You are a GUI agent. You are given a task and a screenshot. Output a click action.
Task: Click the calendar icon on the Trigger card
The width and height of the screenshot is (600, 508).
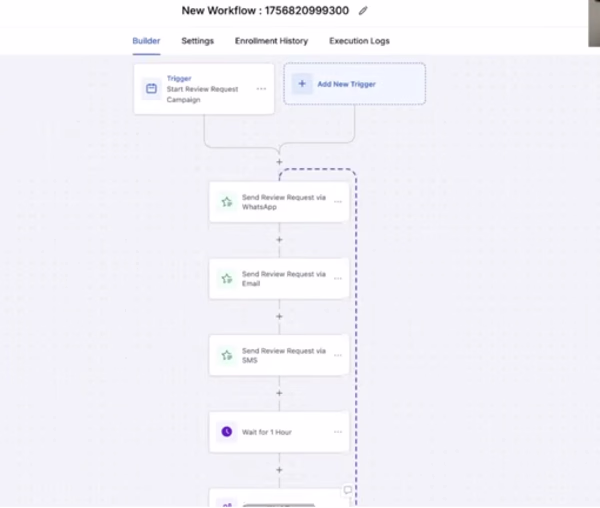click(152, 89)
